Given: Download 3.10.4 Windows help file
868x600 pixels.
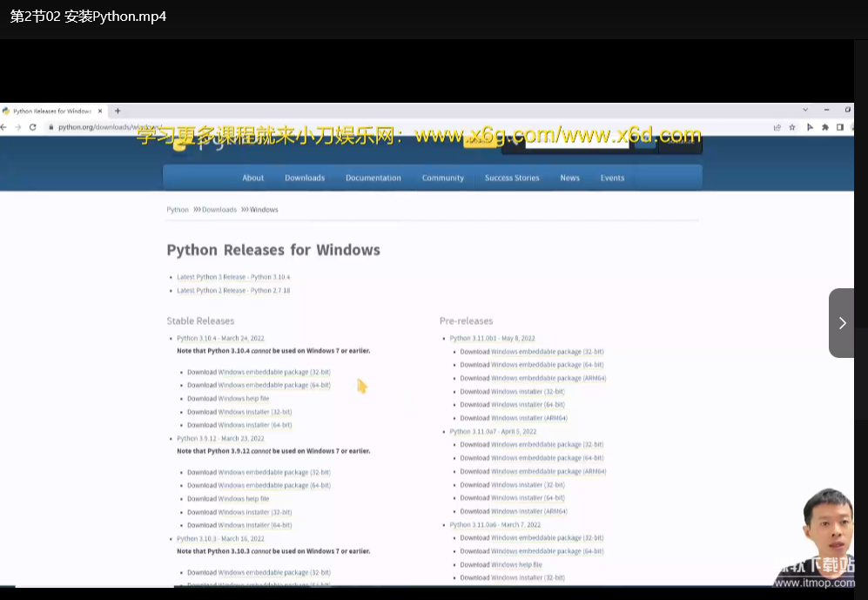Looking at the screenshot, I should (x=244, y=399).
